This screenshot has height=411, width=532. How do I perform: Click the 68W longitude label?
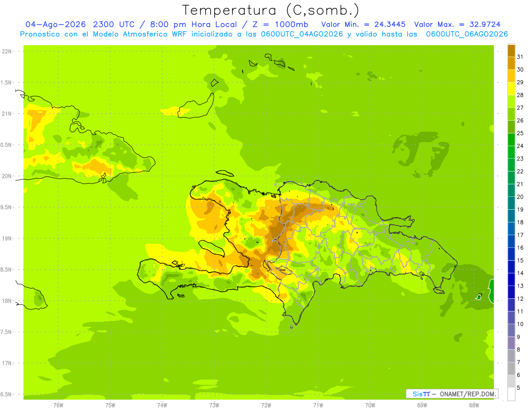click(473, 405)
